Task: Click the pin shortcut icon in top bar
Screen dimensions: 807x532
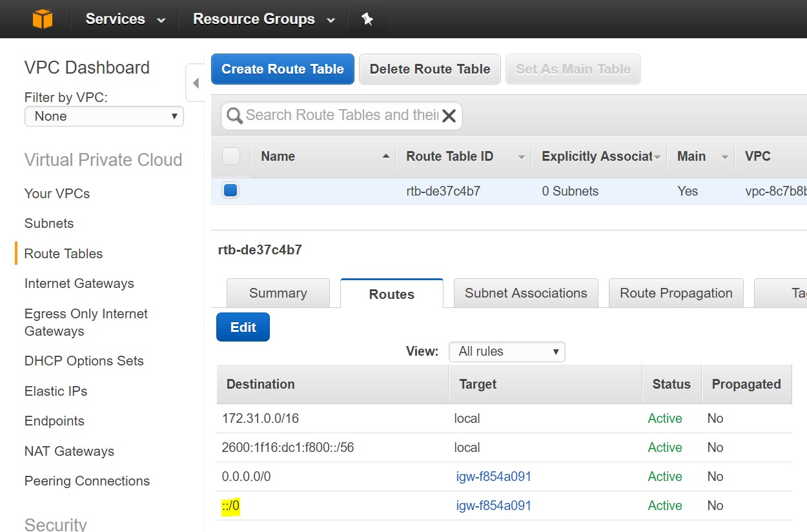Action: 367,19
